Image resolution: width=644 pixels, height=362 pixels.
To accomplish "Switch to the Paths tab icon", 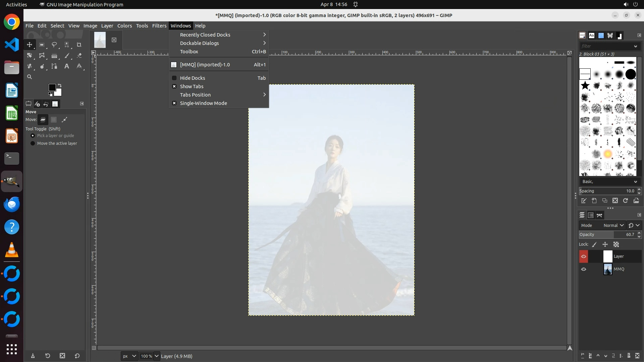I will pyautogui.click(x=599, y=215).
